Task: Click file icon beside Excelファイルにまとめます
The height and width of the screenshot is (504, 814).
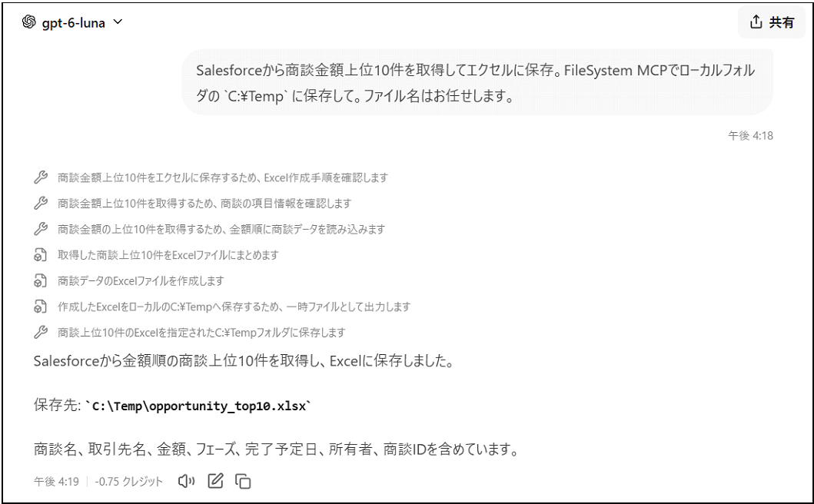Action: click(x=41, y=255)
